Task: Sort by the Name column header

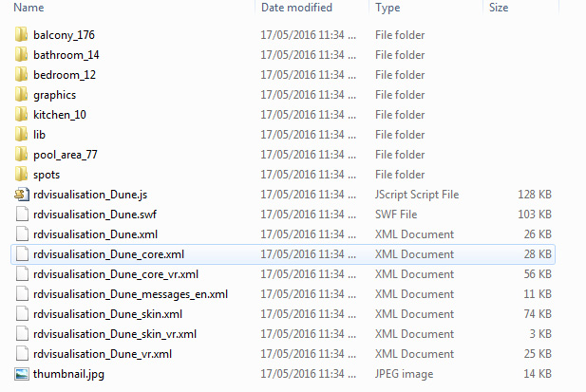Action: tap(28, 8)
